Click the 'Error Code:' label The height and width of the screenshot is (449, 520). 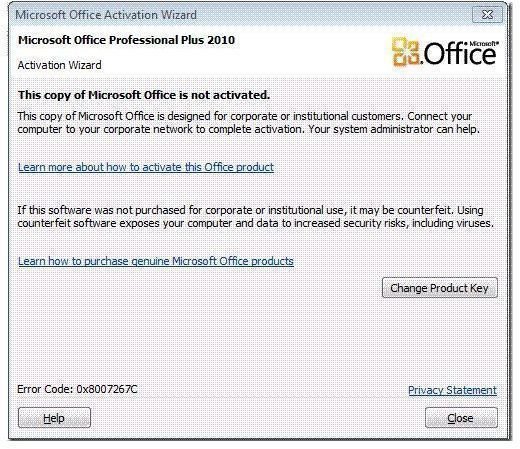[45, 389]
